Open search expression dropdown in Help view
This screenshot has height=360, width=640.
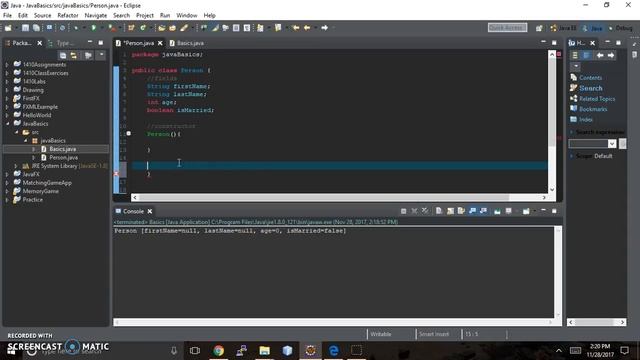pos(612,144)
